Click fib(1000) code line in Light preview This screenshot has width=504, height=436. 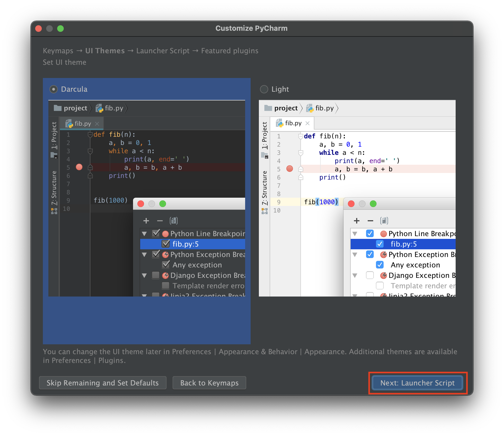point(321,202)
